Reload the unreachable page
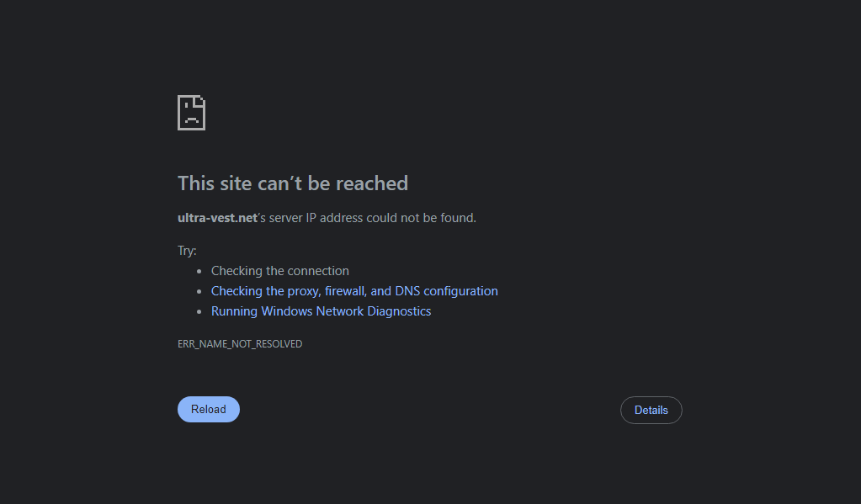The height and width of the screenshot is (504, 861). 209,410
